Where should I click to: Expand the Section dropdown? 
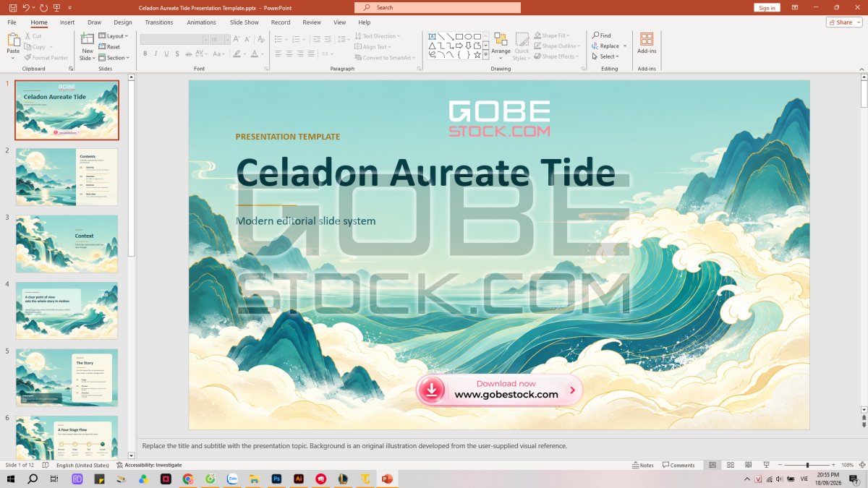[114, 58]
